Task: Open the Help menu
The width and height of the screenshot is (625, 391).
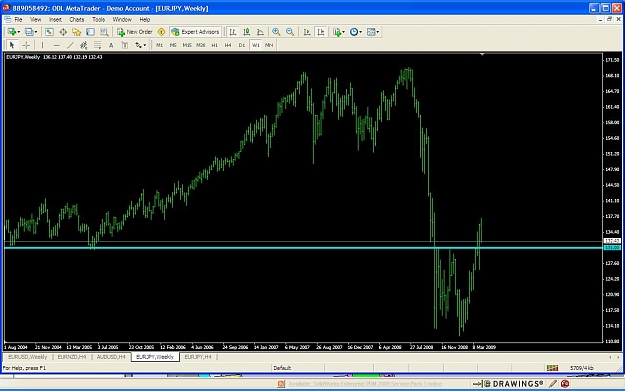Action: click(x=145, y=19)
